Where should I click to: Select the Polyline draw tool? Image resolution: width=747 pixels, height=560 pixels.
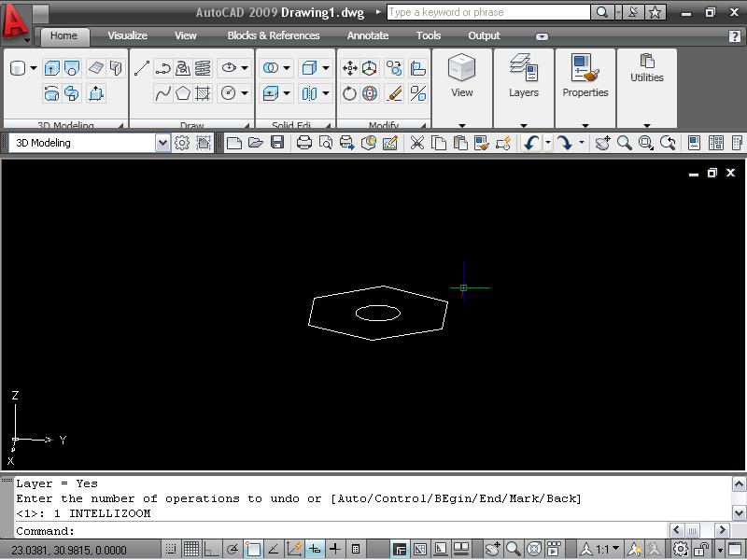click(162, 68)
